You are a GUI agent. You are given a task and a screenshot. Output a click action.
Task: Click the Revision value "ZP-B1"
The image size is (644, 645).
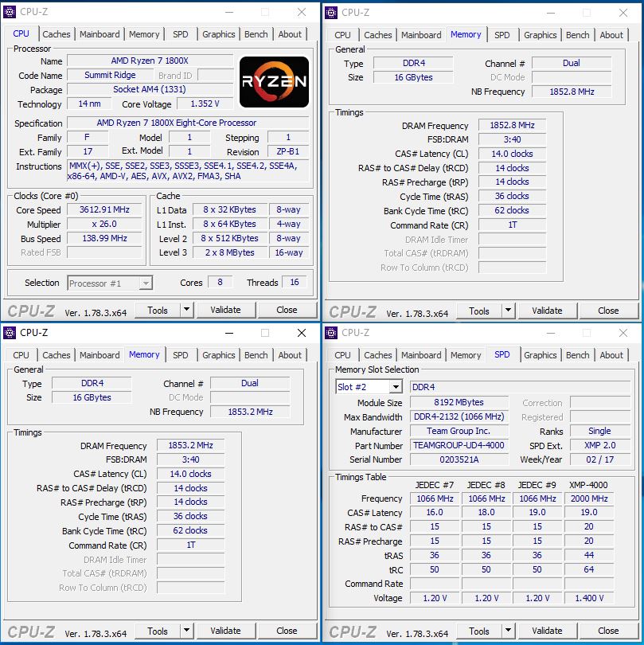[288, 151]
